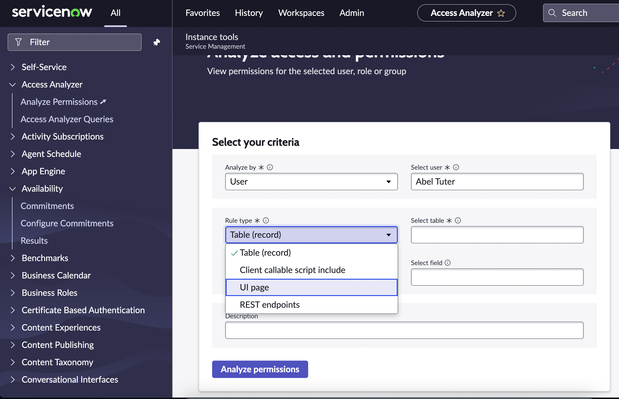The width and height of the screenshot is (619, 399).
Task: Click the Select table input field
Action: pyautogui.click(x=497, y=235)
